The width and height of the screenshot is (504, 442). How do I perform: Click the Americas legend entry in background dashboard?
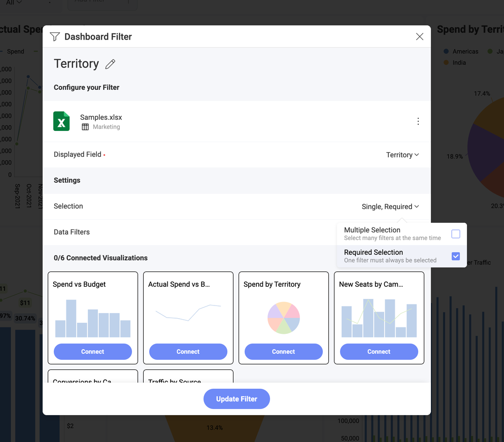(x=461, y=51)
